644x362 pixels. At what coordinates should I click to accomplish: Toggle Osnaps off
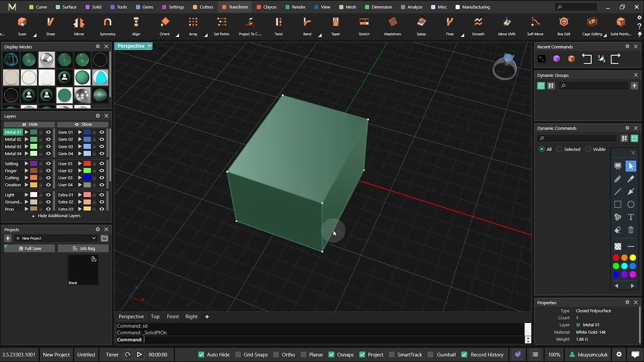tap(332, 354)
